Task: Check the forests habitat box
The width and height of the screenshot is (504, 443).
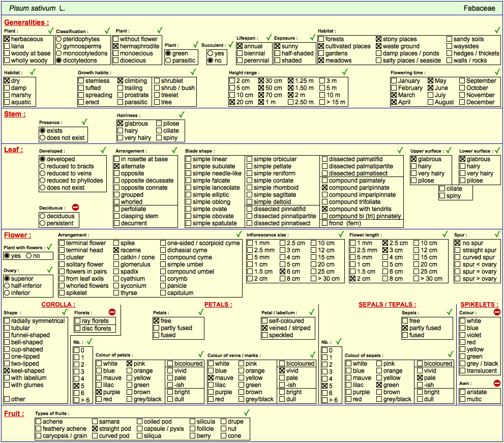Action: tap(321, 39)
